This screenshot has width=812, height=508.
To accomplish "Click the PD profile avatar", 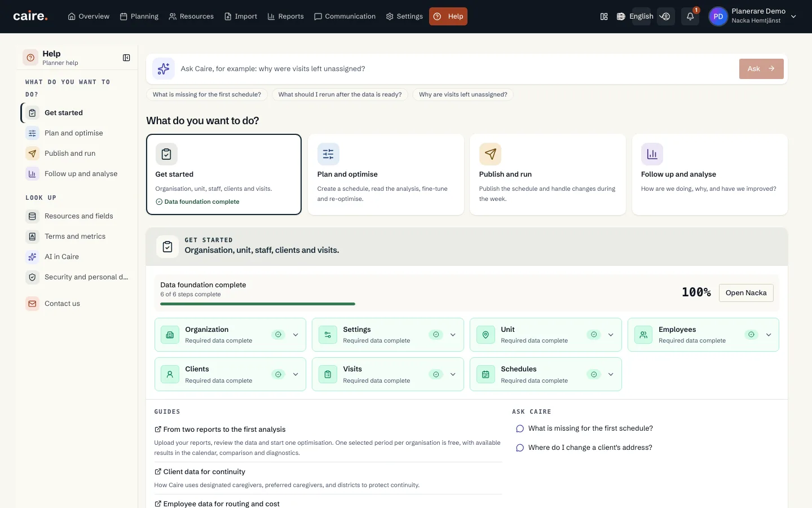I will coord(718,16).
